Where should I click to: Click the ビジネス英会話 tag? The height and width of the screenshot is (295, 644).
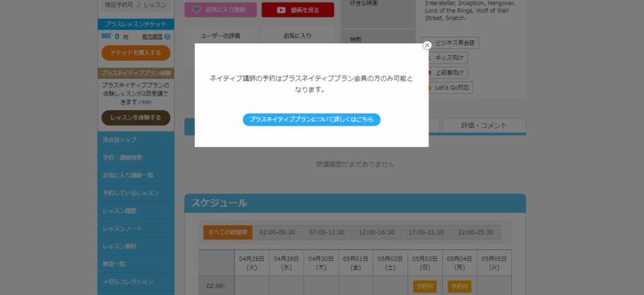tap(450, 43)
